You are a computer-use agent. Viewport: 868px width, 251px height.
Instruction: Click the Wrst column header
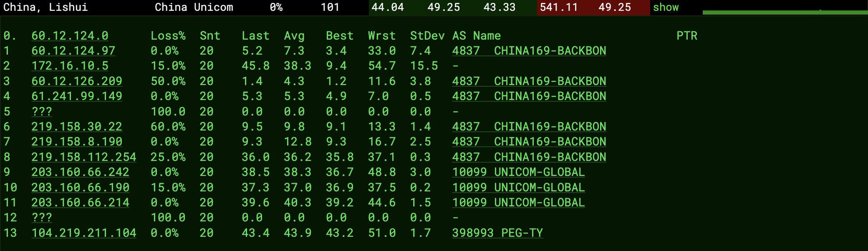pyautogui.click(x=382, y=36)
